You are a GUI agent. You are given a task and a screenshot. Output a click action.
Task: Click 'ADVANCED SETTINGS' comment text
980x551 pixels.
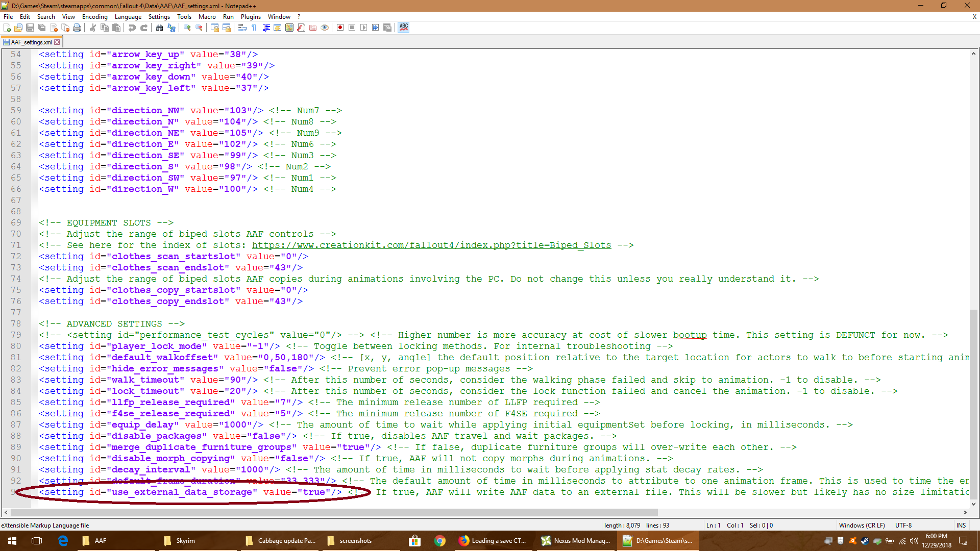pos(114,324)
